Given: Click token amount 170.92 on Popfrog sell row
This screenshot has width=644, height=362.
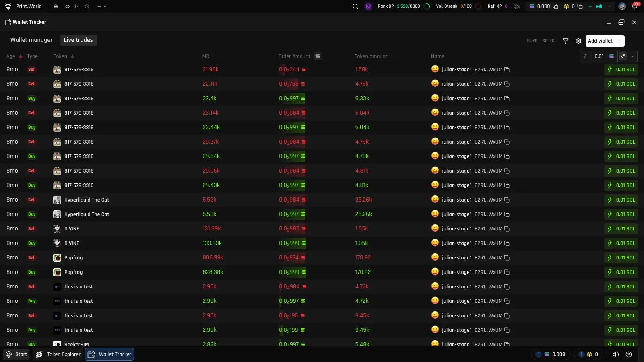Looking at the screenshot, I should point(363,258).
